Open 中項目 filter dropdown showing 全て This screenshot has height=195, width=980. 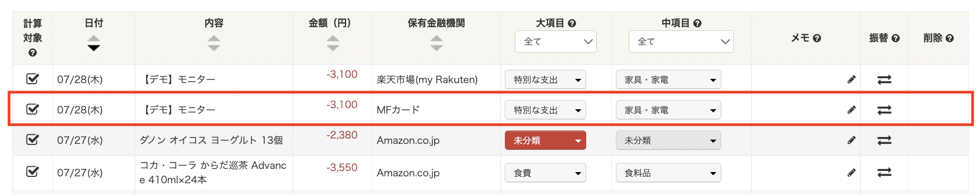pos(681,42)
